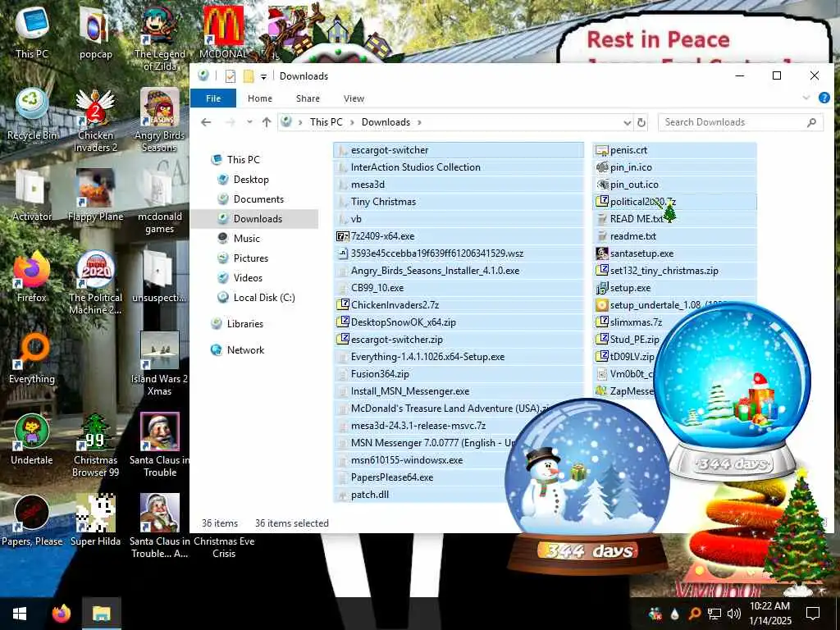Select Music in navigation pane

tap(246, 239)
